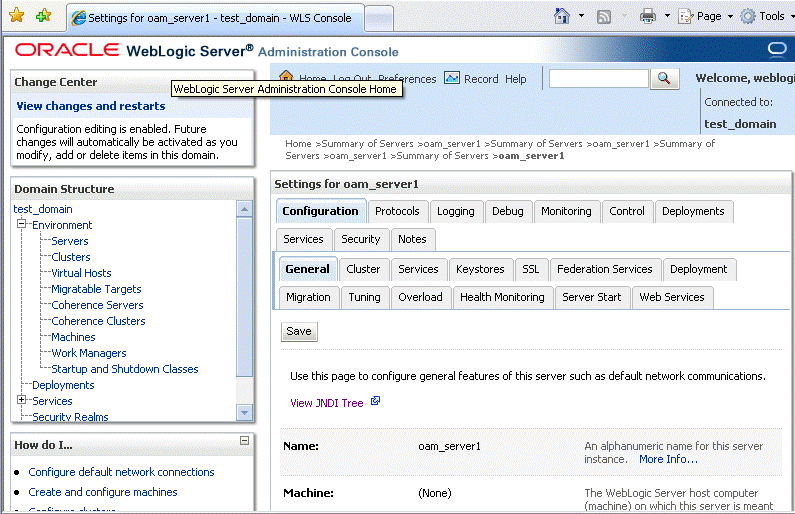Open Servers in the domain tree
The height and width of the screenshot is (514, 795).
coord(69,241)
